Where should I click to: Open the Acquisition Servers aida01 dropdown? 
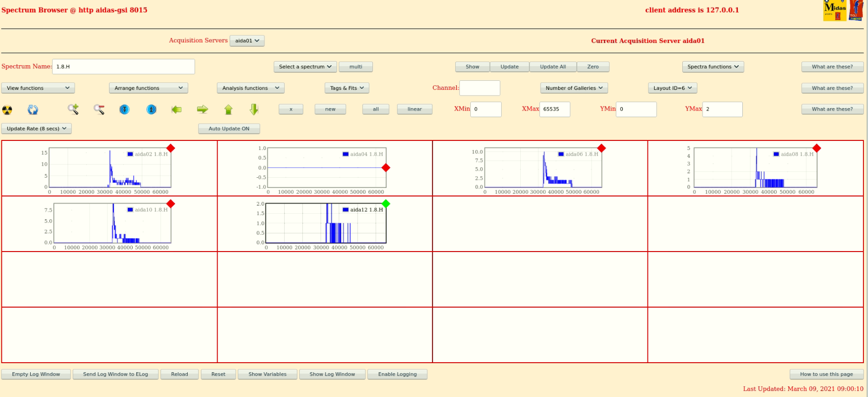click(x=247, y=41)
